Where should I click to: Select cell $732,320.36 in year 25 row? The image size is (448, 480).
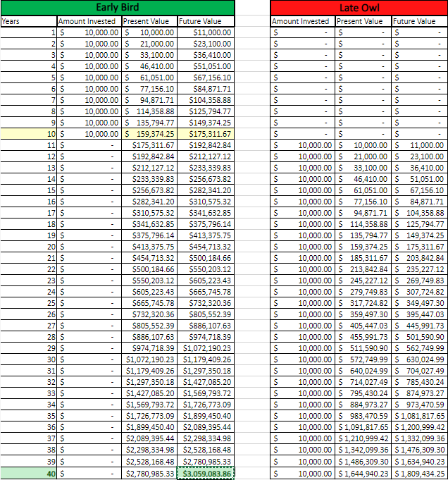(206, 303)
